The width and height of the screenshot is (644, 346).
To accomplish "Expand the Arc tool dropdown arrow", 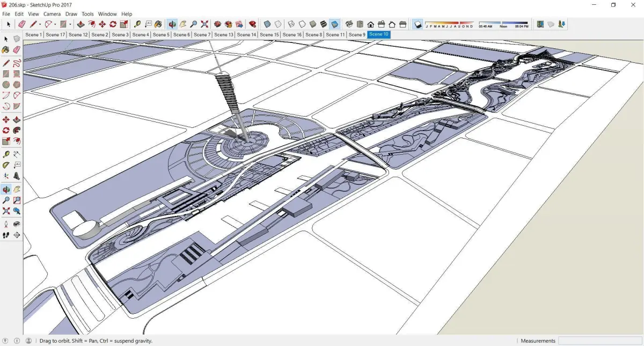I will (x=55, y=25).
